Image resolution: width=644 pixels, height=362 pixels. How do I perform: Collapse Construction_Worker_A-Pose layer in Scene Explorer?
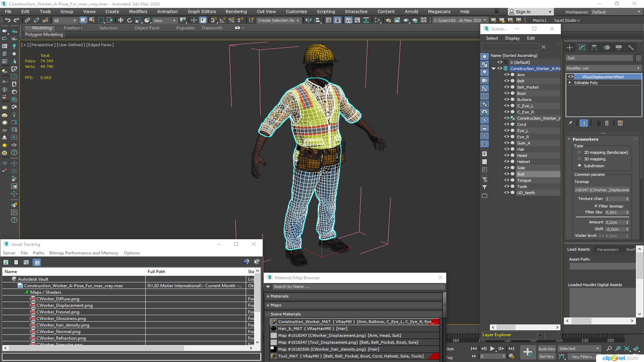(x=493, y=68)
